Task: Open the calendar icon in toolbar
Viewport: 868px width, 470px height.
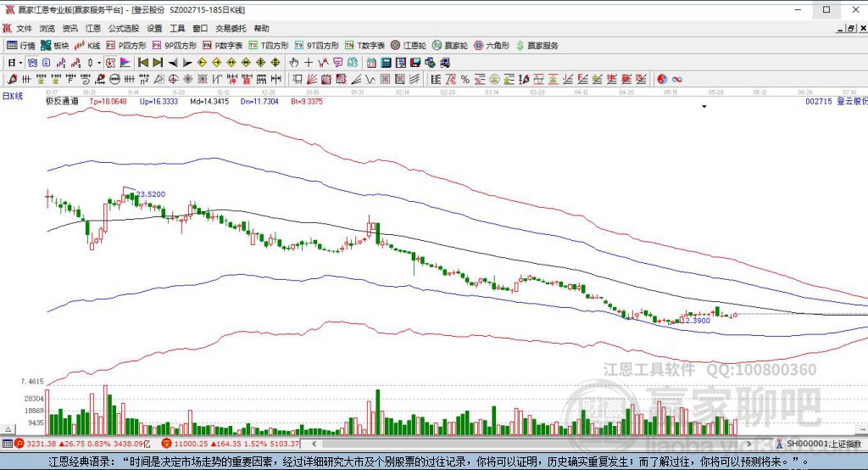Action: pos(371,63)
